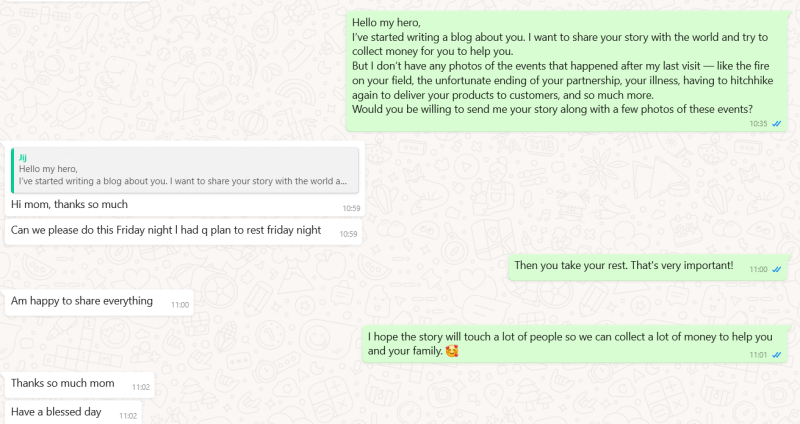
Task: Select the 'Have a blessed day' message
Action: 56,412
